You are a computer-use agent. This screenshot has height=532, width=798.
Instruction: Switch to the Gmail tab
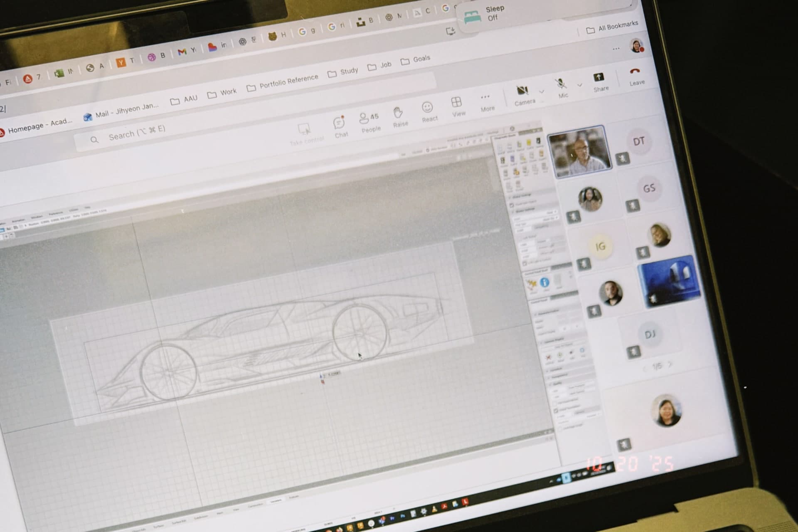click(187, 51)
